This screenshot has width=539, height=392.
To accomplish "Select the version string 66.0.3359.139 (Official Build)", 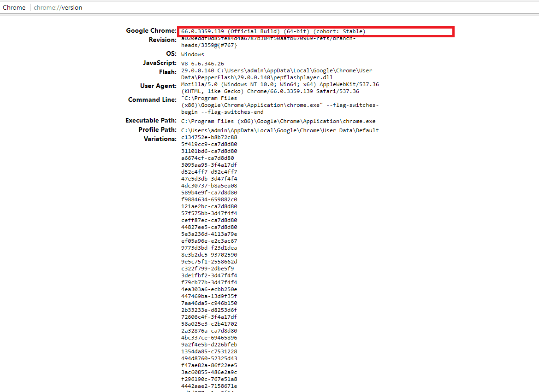I will point(231,31).
